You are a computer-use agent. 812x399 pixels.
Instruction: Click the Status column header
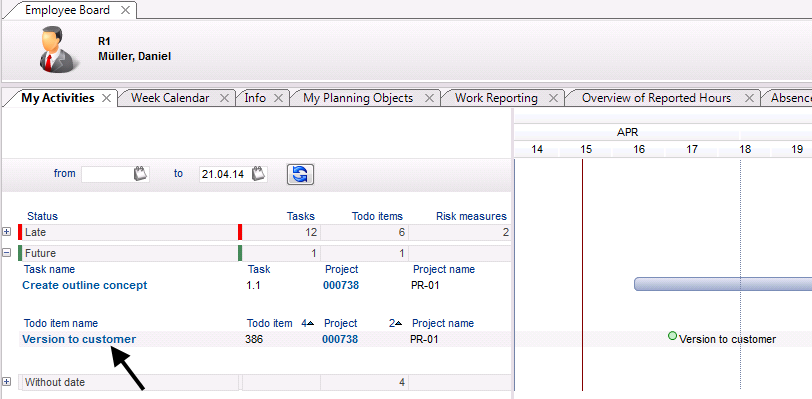click(x=42, y=216)
